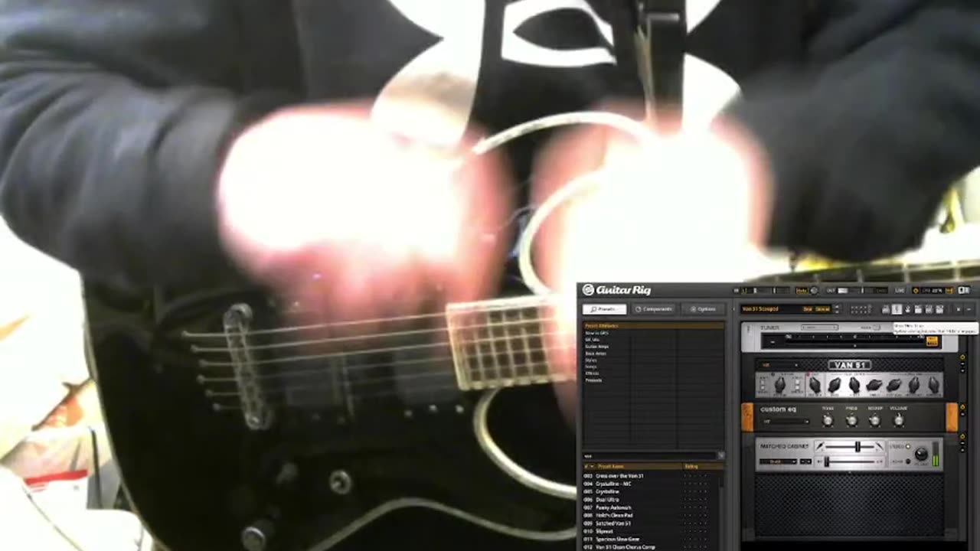Open the Matched Cabinet type dropdown

coord(779,461)
